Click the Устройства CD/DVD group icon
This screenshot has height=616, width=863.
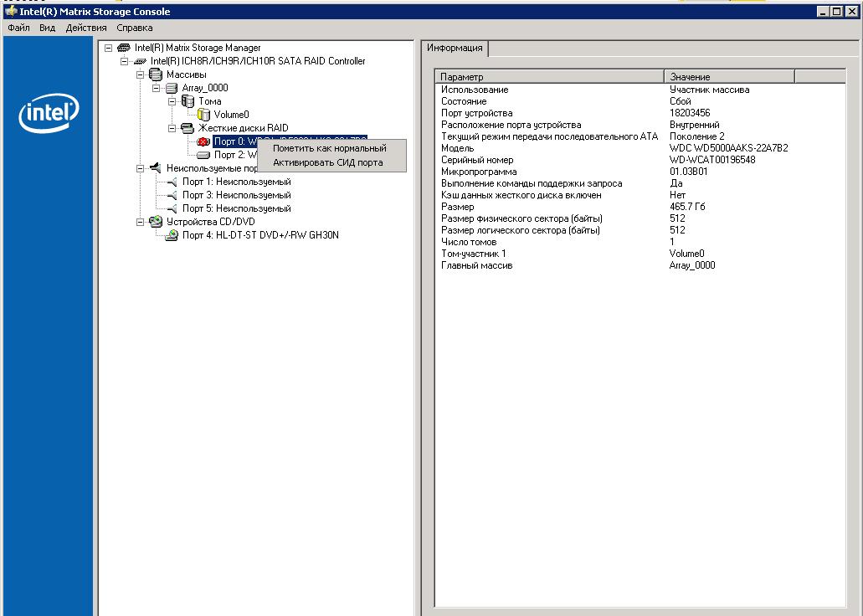(x=156, y=221)
